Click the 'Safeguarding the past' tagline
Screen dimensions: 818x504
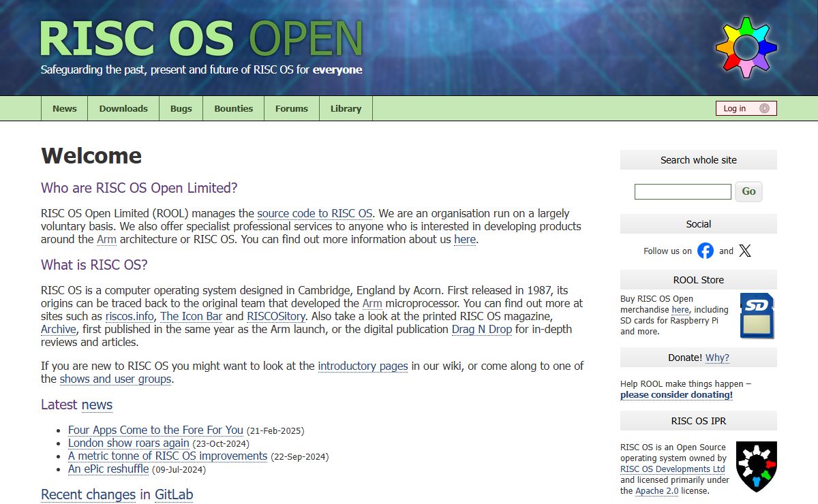(x=201, y=69)
